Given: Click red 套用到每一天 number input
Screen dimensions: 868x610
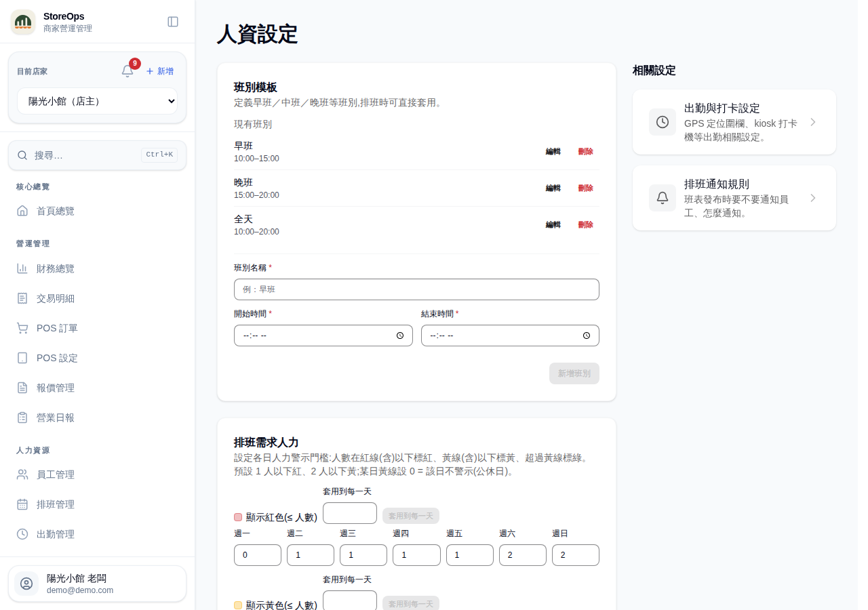Looking at the screenshot, I should [x=350, y=513].
